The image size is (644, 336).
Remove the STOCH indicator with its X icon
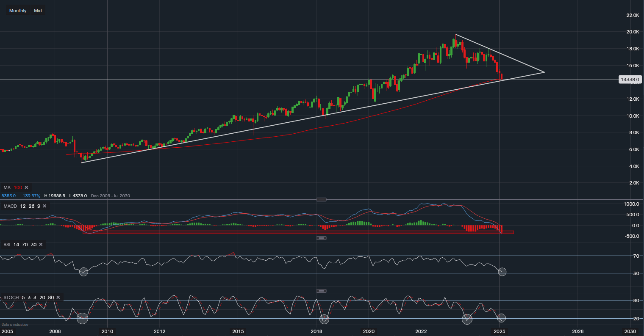point(58,297)
